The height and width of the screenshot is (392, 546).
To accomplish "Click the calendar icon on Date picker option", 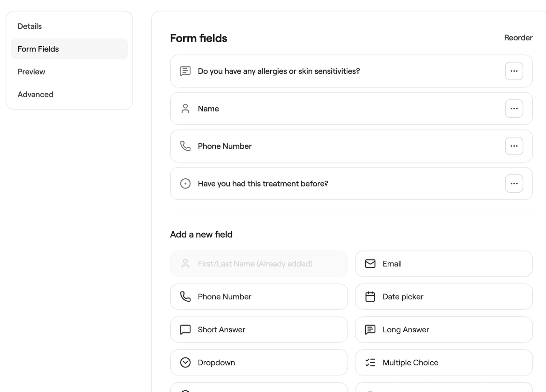I will (x=370, y=297).
